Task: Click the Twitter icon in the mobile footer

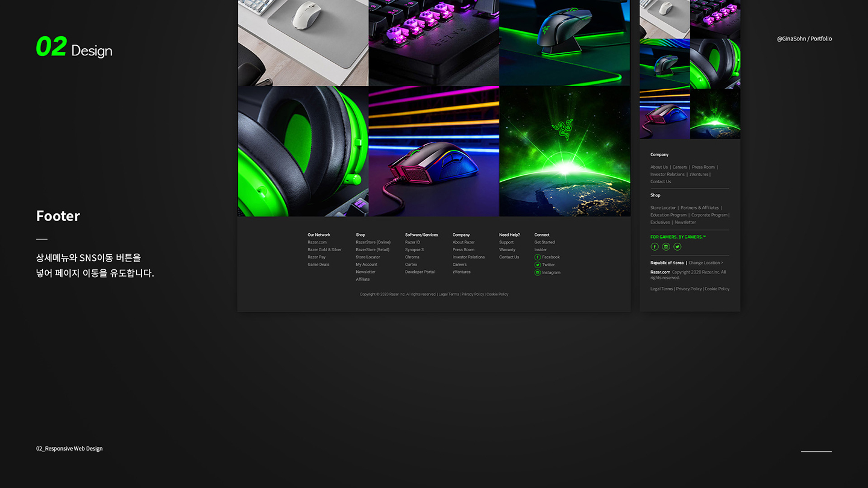Action: 678,247
